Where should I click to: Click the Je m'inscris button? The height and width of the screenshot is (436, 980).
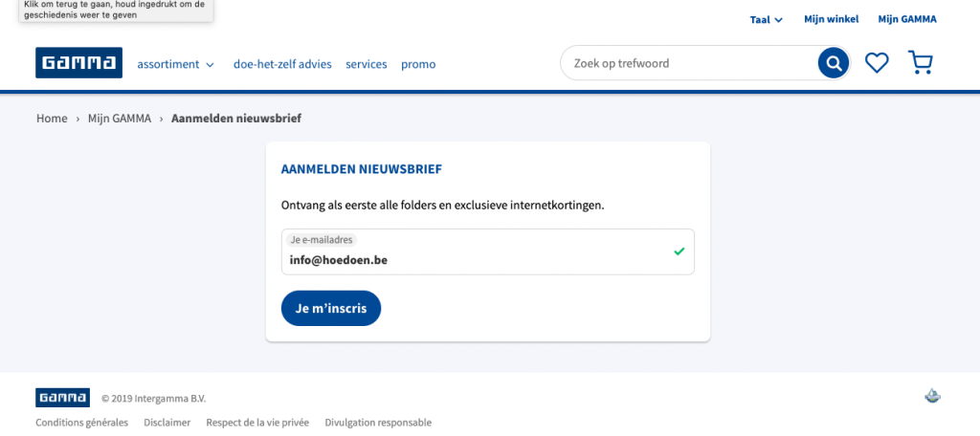coord(330,309)
